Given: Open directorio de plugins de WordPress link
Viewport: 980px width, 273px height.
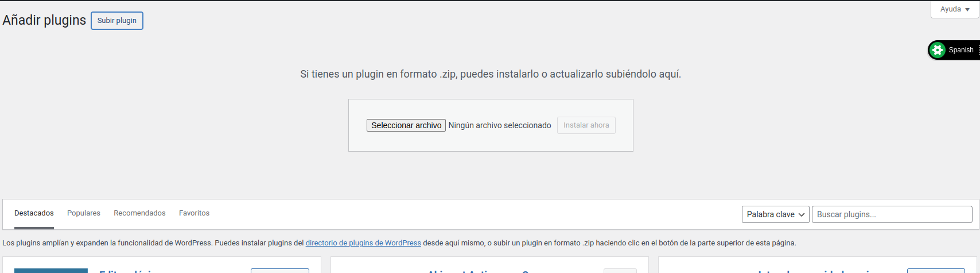Looking at the screenshot, I should click(x=363, y=243).
